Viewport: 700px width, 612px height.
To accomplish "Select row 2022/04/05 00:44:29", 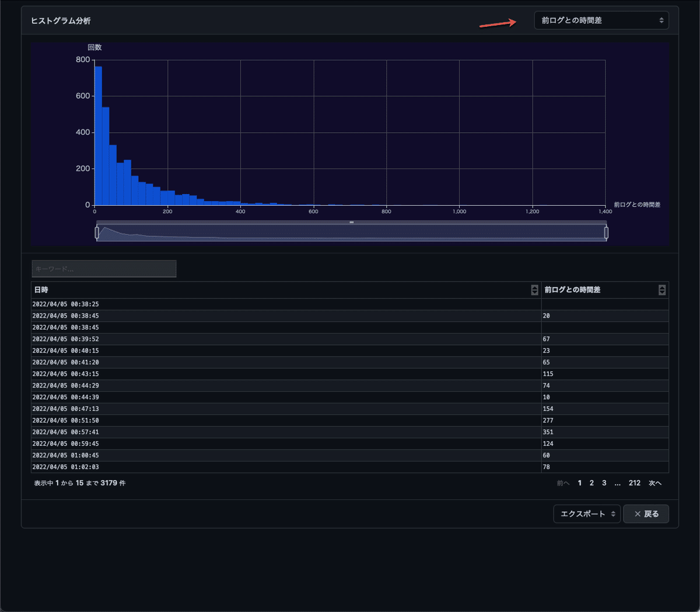I will tap(350, 386).
